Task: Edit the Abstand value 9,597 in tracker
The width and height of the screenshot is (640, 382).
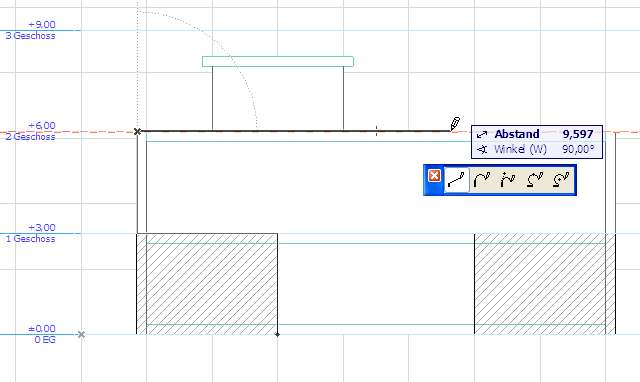Action: tap(578, 134)
